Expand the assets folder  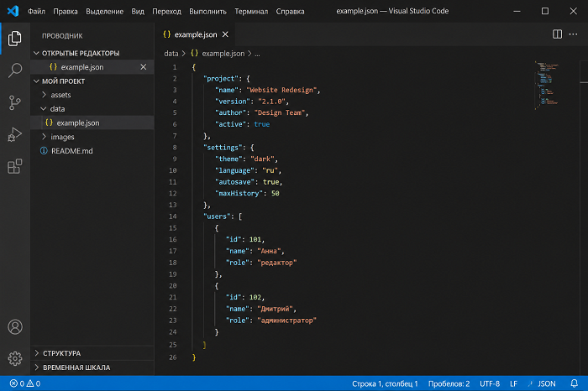44,95
